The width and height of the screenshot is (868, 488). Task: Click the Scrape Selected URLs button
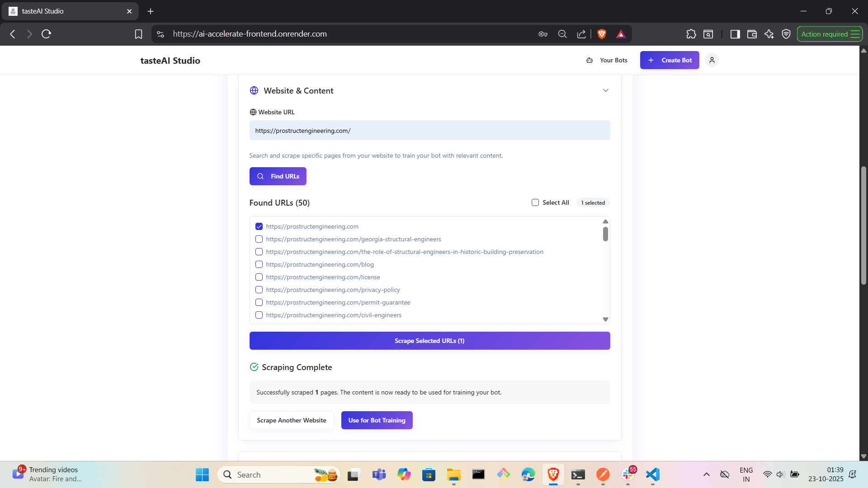tap(429, 341)
